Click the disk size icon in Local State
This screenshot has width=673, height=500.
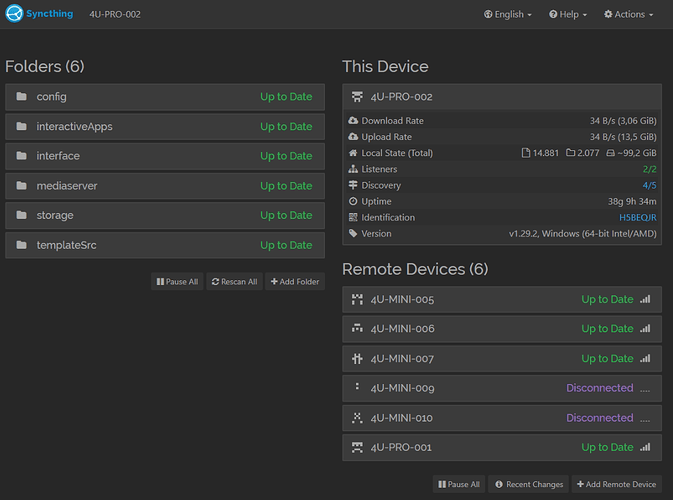pyautogui.click(x=610, y=153)
